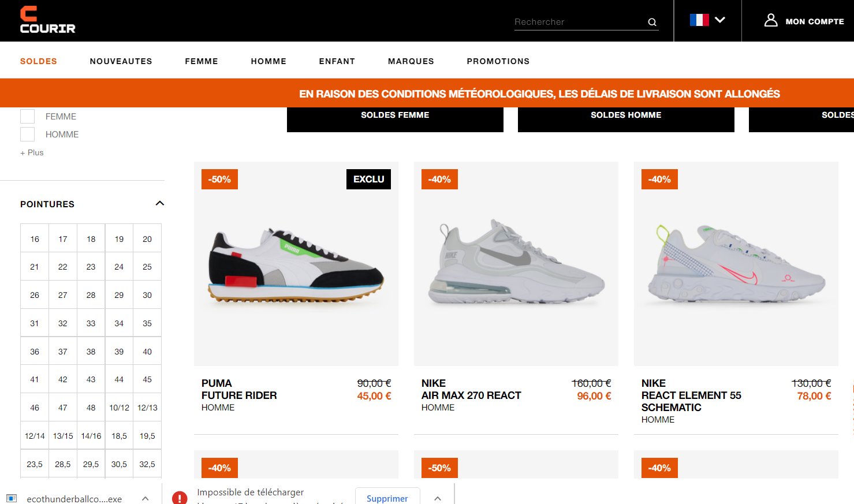
Task: Click the ecothunderballco exe file icon
Action: (12, 498)
